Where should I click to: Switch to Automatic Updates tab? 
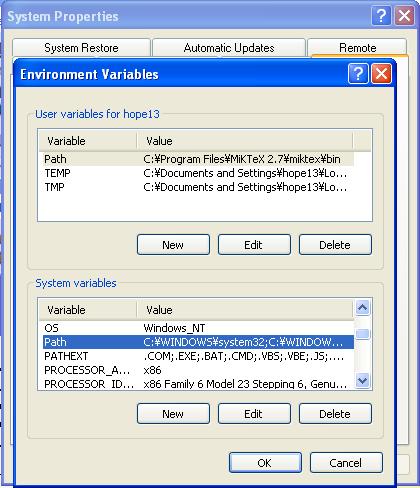[229, 48]
